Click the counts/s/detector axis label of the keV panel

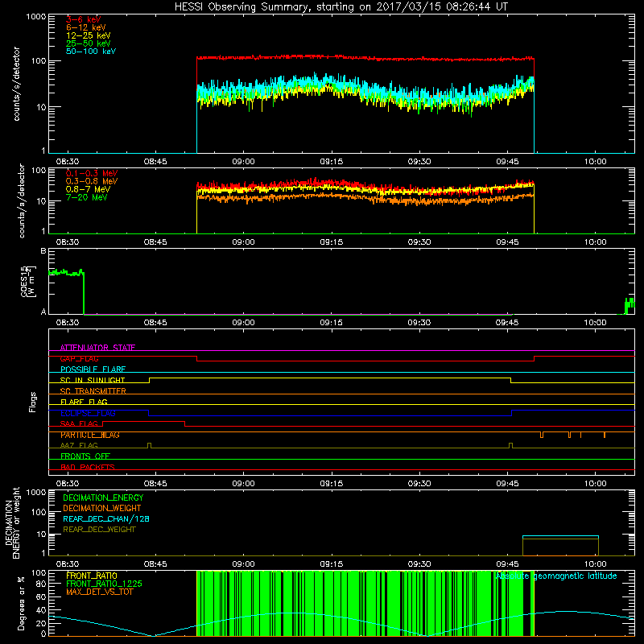click(17, 84)
